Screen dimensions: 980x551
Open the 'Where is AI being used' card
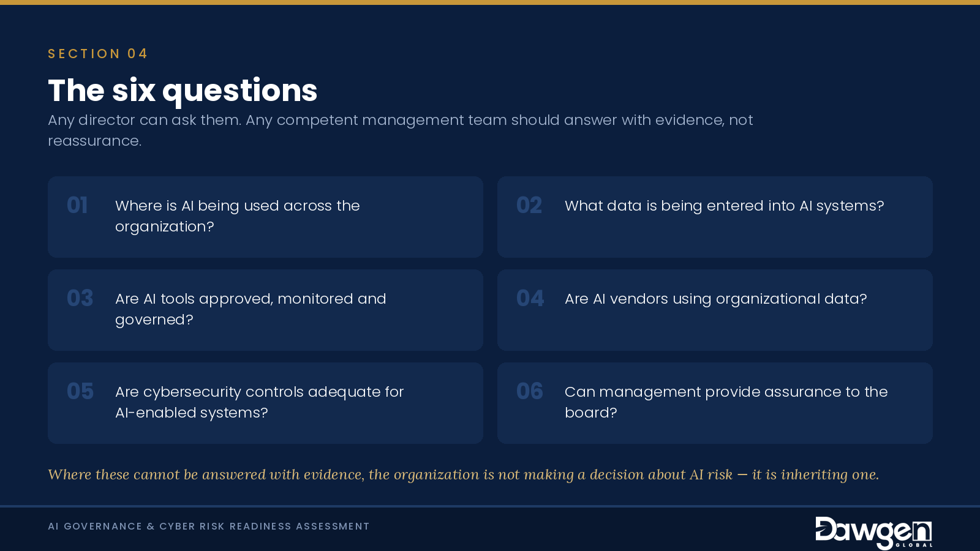click(x=265, y=217)
